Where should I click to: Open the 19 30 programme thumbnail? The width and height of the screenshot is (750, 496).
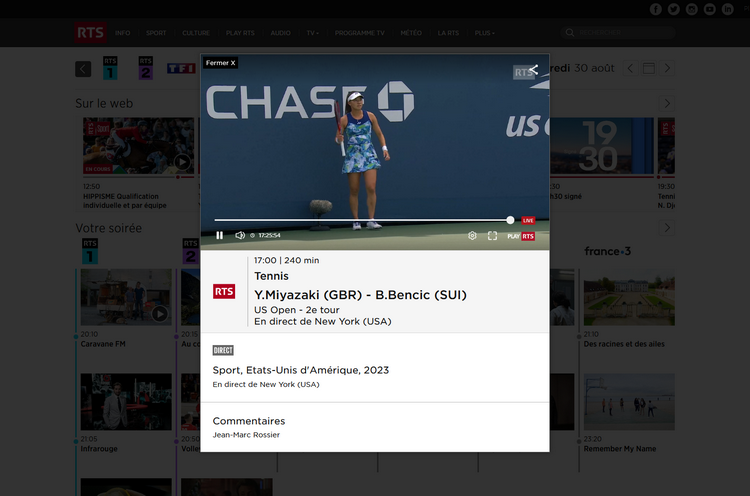(x=601, y=146)
